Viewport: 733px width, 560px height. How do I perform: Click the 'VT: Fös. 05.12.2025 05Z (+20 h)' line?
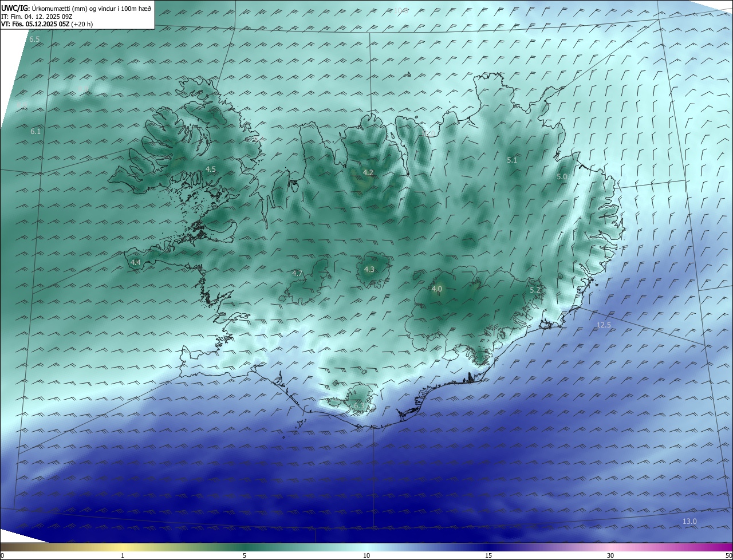(47, 24)
